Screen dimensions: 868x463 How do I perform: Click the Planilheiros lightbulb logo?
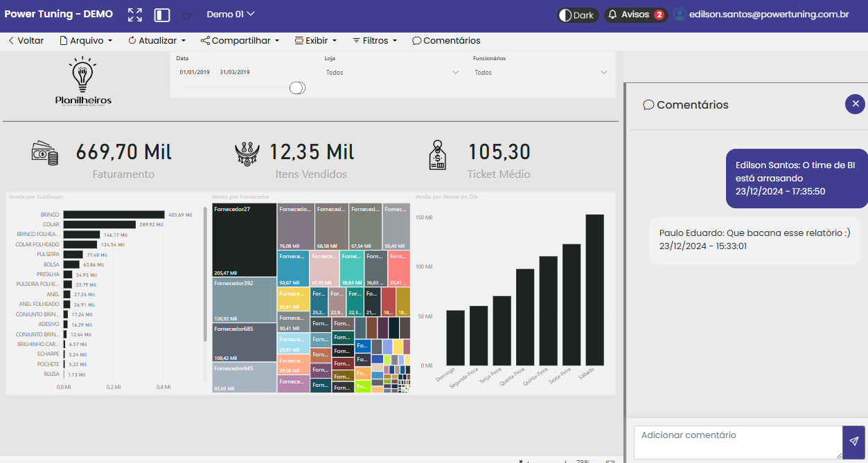click(83, 82)
